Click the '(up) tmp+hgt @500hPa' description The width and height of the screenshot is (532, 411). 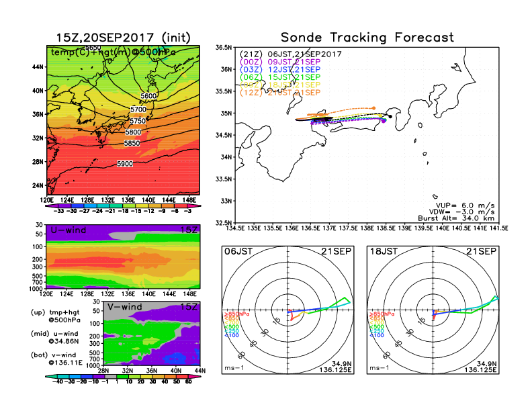tap(55, 316)
